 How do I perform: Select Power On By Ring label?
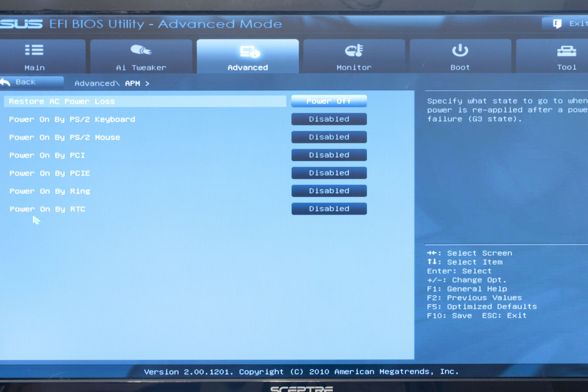click(50, 191)
